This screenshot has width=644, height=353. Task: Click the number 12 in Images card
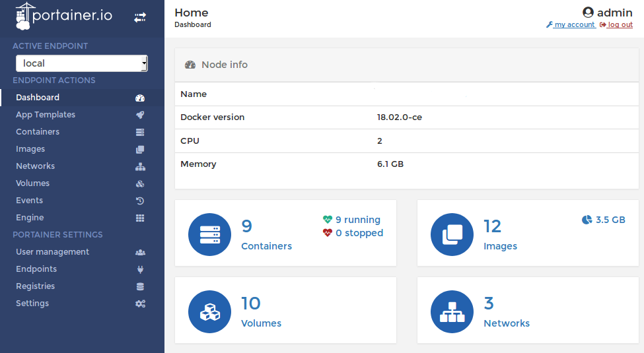(492, 226)
